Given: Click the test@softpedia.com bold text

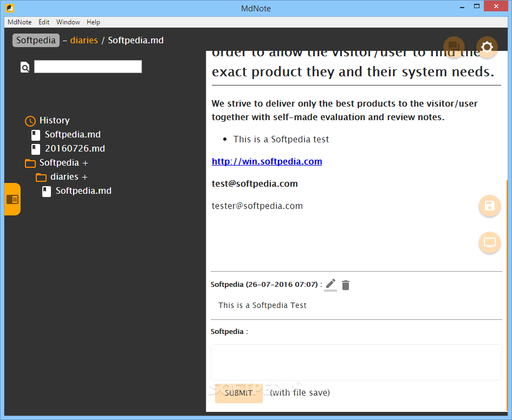Looking at the screenshot, I should click(x=255, y=183).
